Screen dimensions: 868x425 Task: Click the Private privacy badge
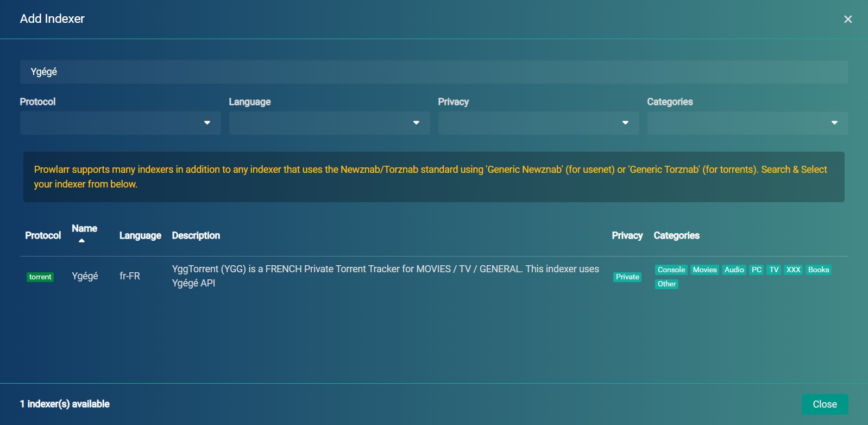627,277
